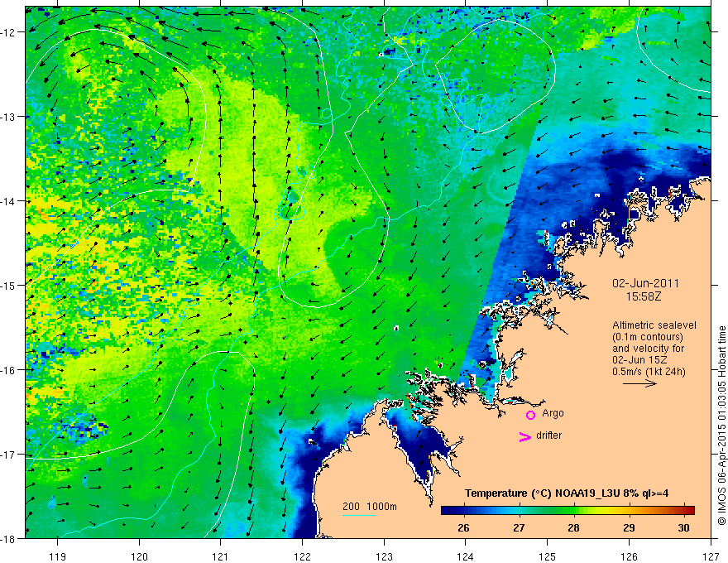The image size is (728, 563).
Task: Click the 'Argo' legend label
Action: (x=553, y=413)
